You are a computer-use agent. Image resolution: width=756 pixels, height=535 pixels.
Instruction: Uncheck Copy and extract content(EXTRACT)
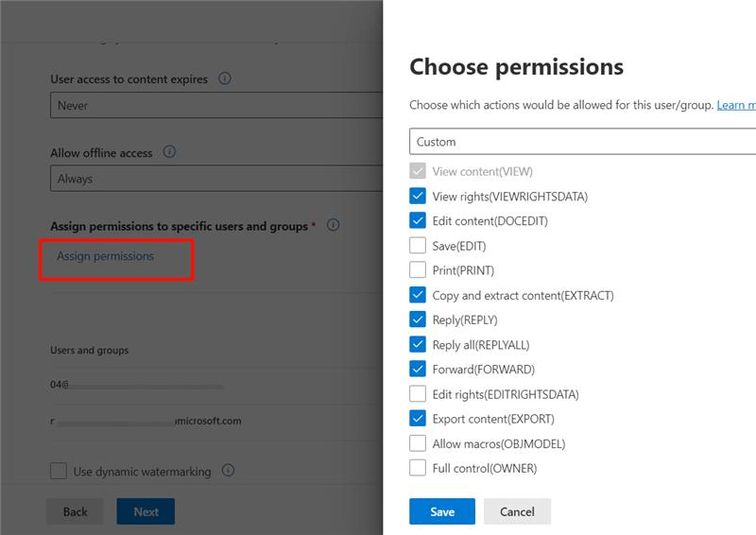(x=418, y=295)
